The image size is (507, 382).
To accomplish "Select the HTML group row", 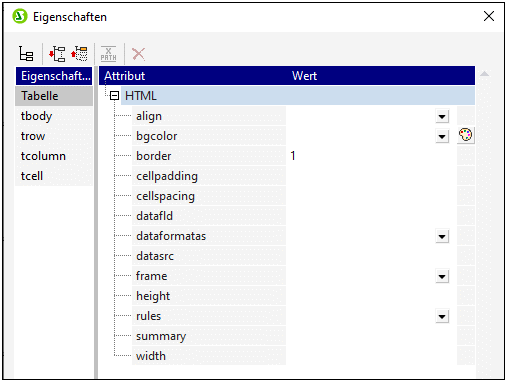I will tap(298, 96).
